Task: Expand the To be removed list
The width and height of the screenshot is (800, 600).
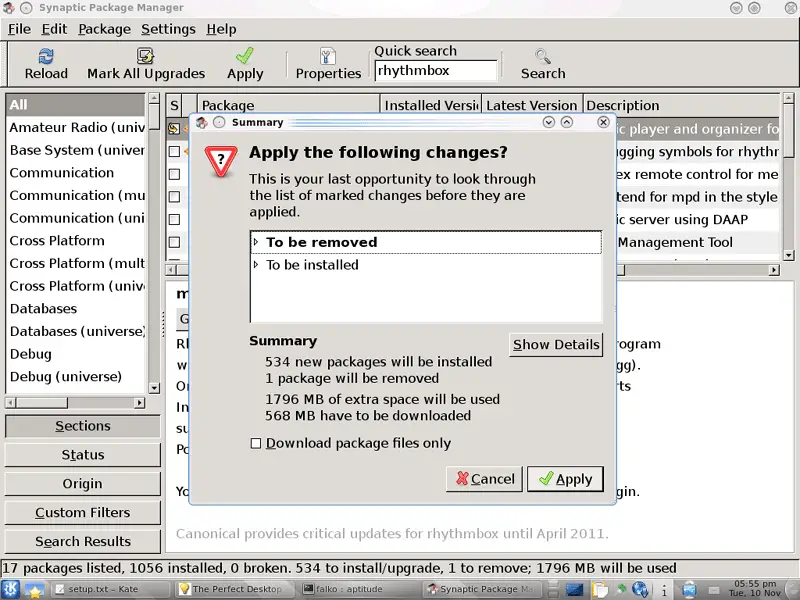Action: (256, 242)
